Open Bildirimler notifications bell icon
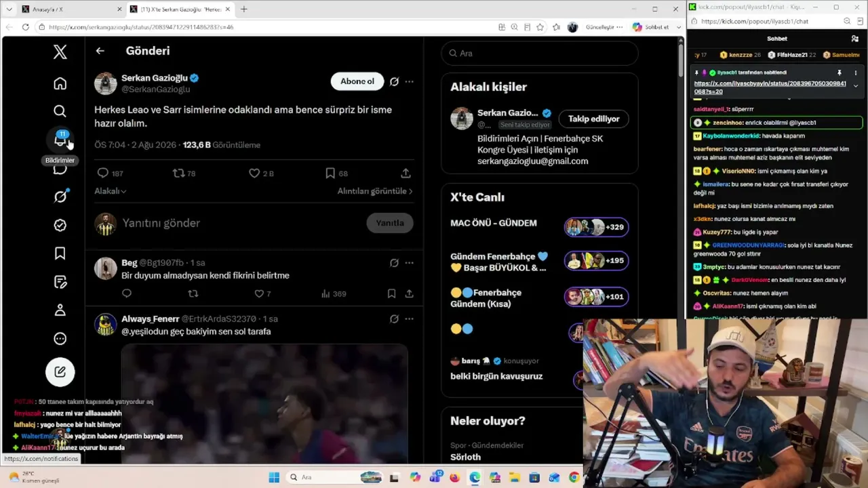Image resolution: width=868 pixels, height=488 pixels. (60, 140)
